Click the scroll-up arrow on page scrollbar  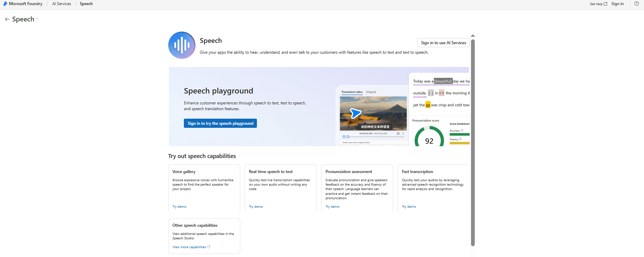click(473, 36)
